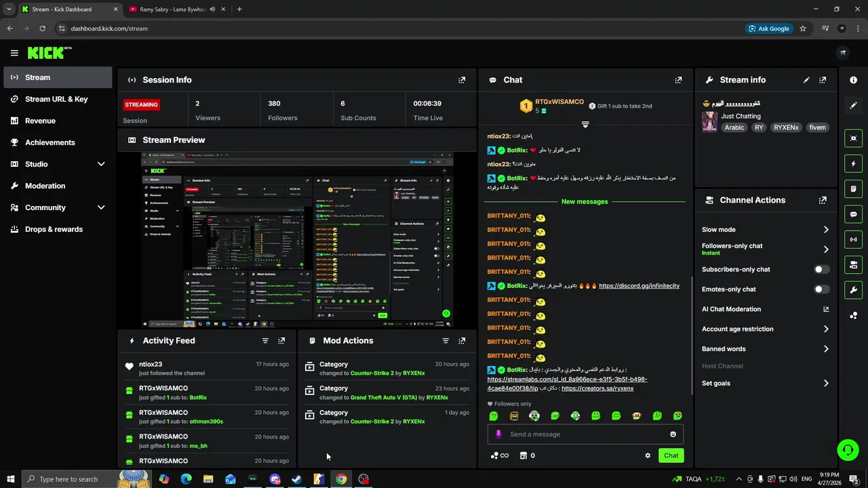Open Revenue page in sidebar
The height and width of the screenshot is (488, 868).
pyautogui.click(x=58, y=121)
